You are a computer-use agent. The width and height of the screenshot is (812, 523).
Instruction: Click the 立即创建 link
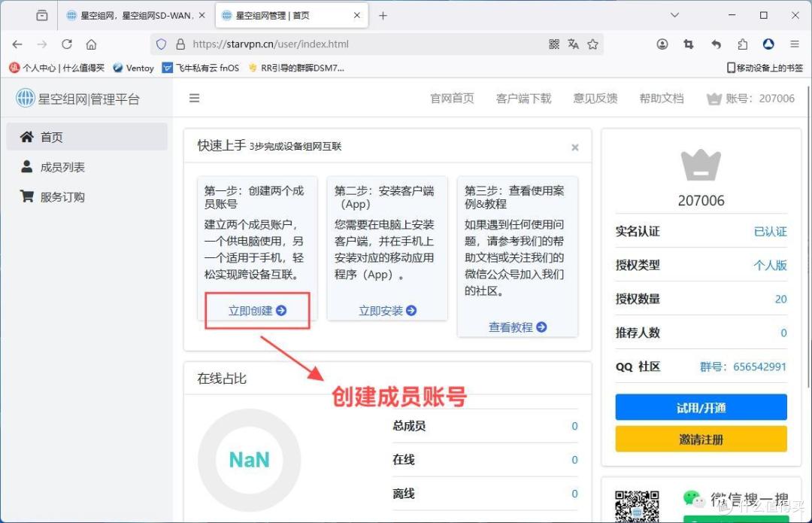257,311
